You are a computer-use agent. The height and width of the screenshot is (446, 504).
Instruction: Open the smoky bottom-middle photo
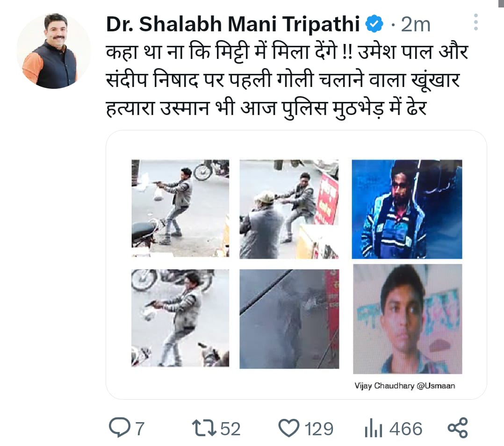click(x=289, y=319)
